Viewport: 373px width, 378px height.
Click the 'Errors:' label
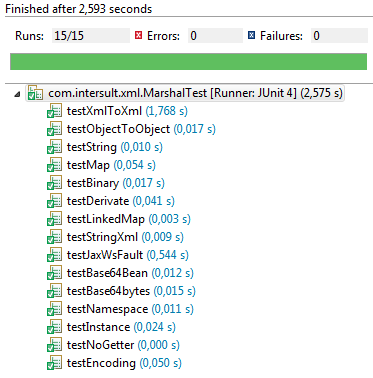click(x=163, y=36)
